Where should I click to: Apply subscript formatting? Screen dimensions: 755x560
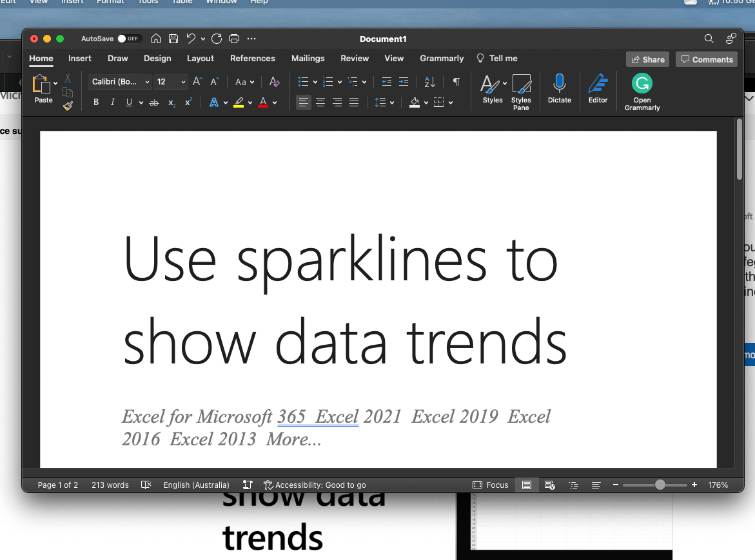[171, 102]
